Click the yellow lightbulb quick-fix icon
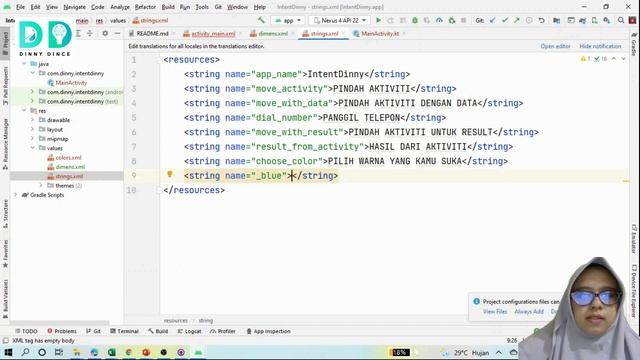The image size is (640, 360). pos(170,175)
